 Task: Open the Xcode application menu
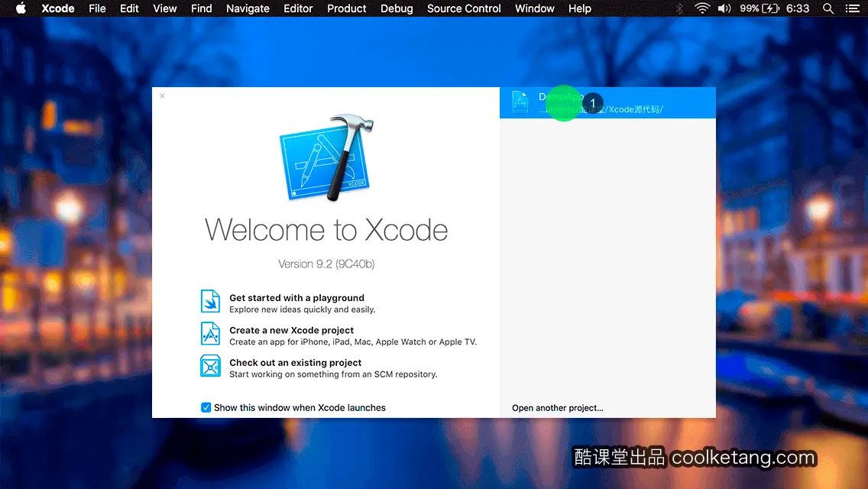click(x=58, y=8)
